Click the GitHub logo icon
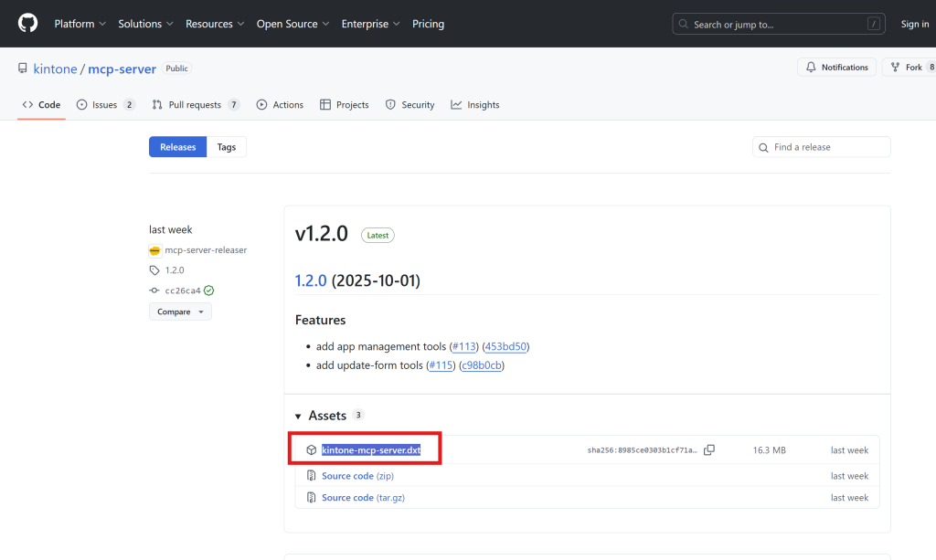This screenshot has width=936, height=560. point(27,23)
